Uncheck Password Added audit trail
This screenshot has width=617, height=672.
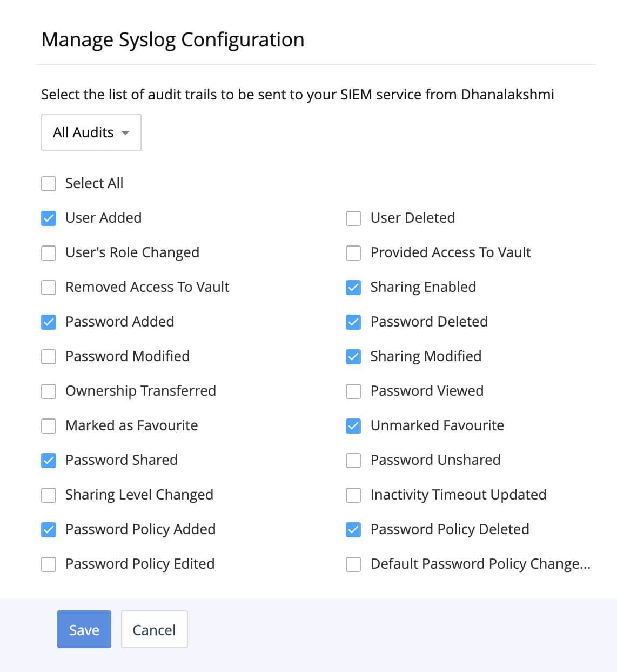tap(49, 322)
